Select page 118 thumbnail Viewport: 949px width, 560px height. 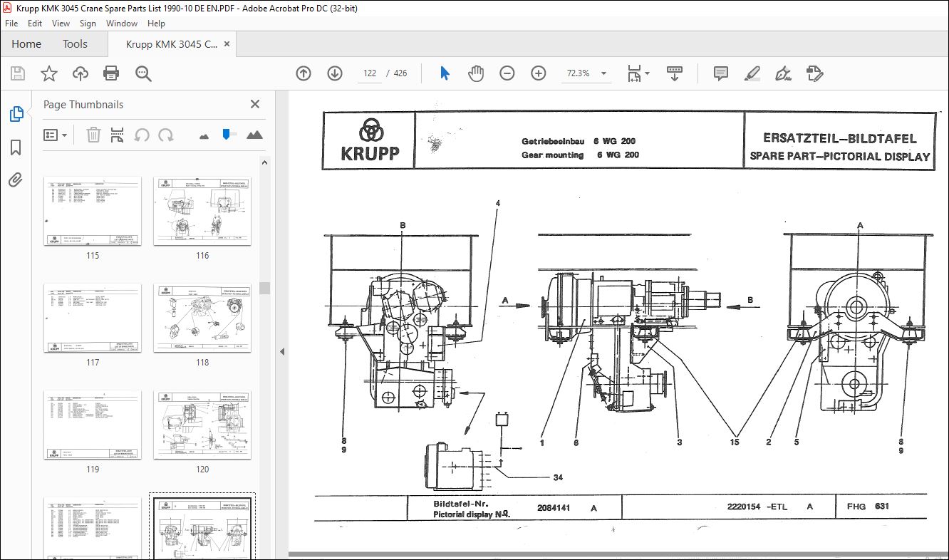202,318
